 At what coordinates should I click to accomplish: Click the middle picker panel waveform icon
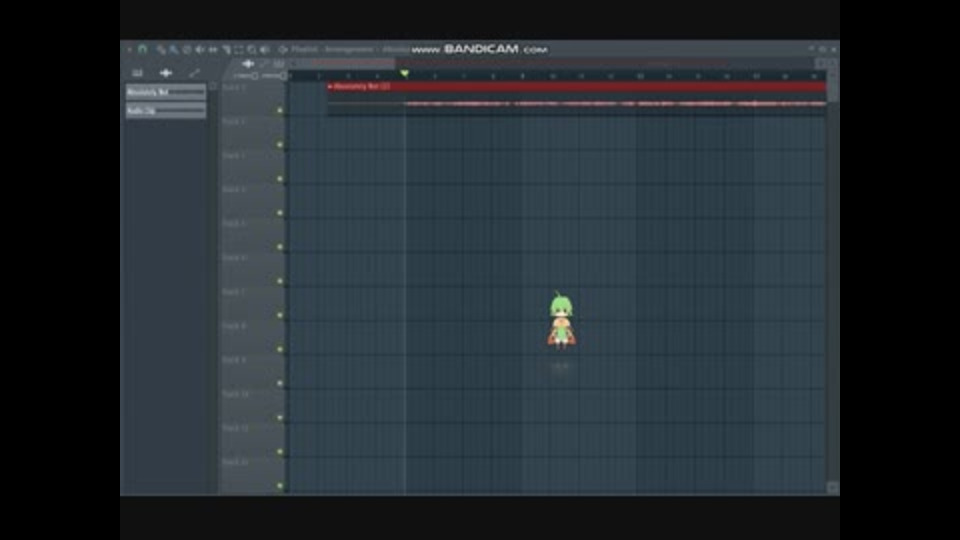tap(165, 73)
